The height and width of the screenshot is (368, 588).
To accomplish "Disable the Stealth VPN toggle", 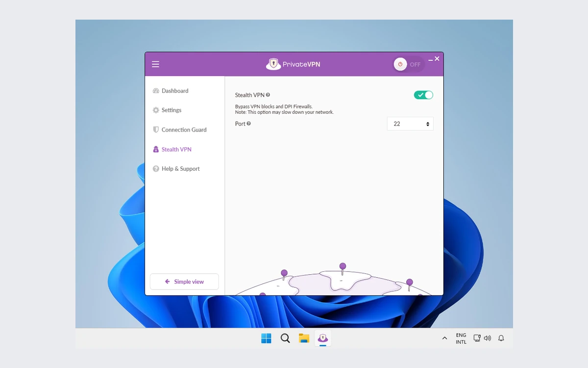I will 423,95.
